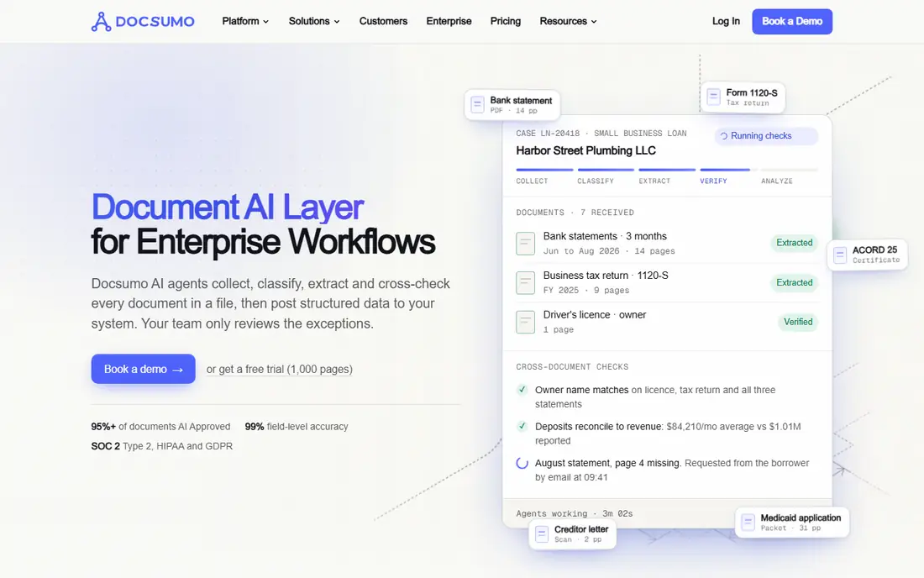This screenshot has height=578, width=924.
Task: Click the FY 2025 · 9 pages text
Action: tap(586, 291)
